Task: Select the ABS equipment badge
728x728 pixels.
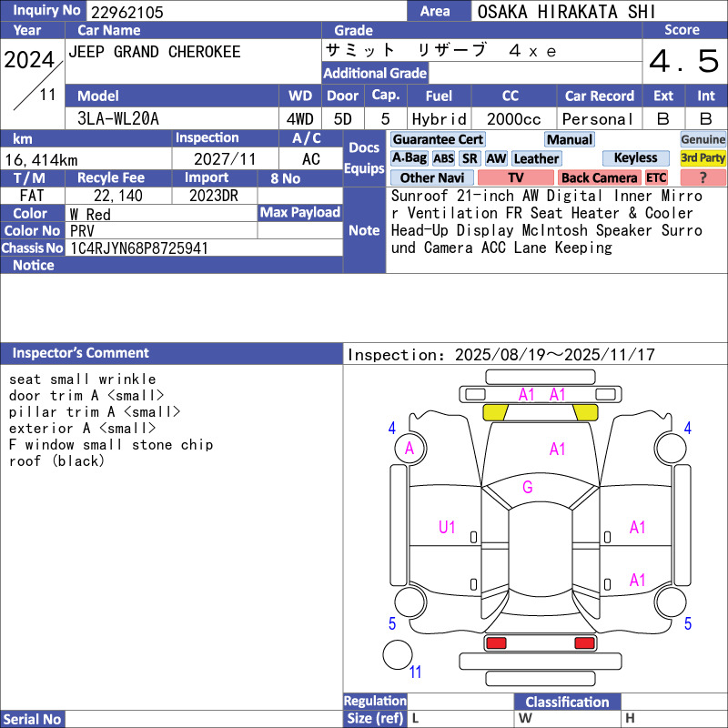Action: click(x=443, y=158)
